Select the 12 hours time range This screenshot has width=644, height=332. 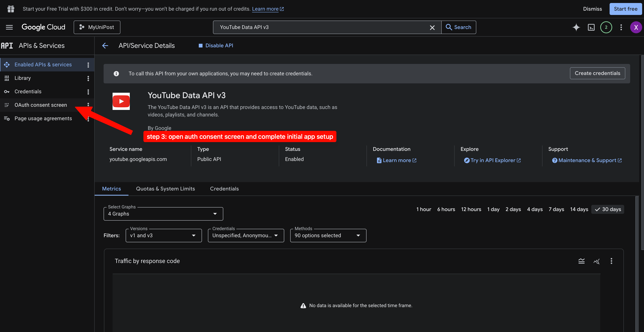coord(471,209)
